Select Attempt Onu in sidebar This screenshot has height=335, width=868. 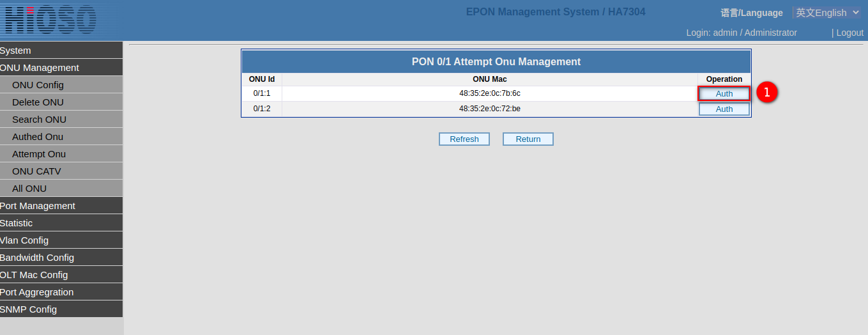(x=39, y=154)
